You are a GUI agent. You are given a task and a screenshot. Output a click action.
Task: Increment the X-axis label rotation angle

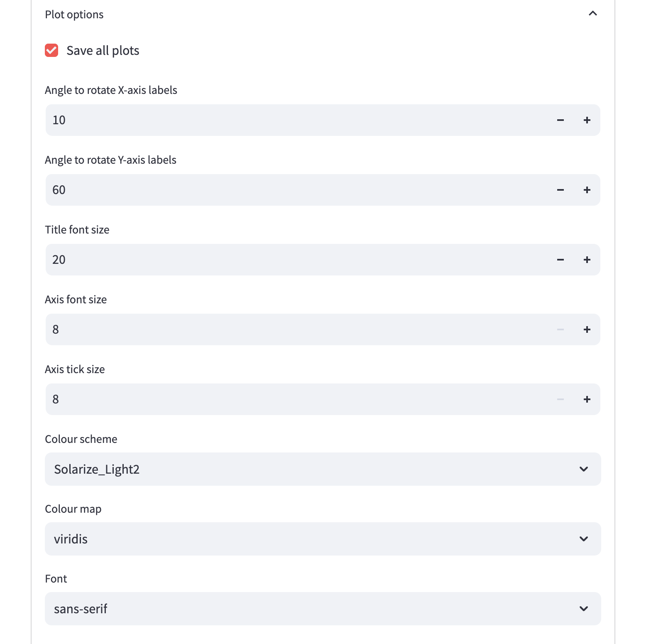[x=587, y=120]
